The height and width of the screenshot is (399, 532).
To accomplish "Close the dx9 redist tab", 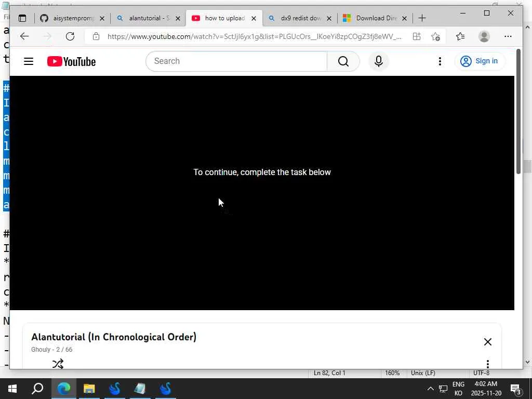I will coord(329,19).
